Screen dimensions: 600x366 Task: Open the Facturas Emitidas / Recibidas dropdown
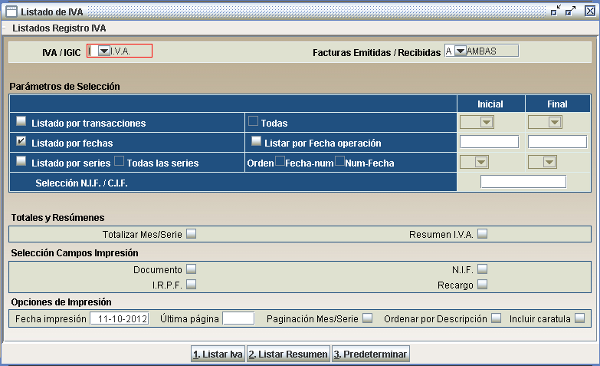click(460, 51)
